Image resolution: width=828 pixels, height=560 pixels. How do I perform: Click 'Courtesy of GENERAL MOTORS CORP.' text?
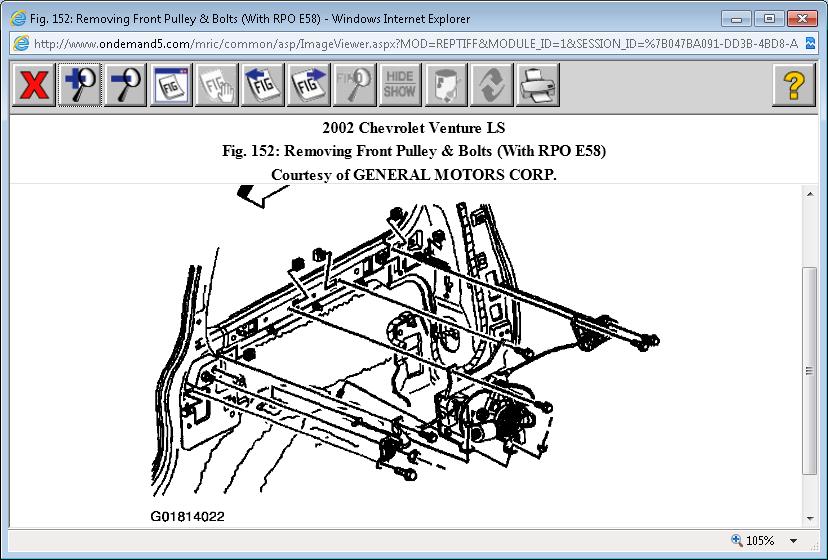[x=413, y=175]
